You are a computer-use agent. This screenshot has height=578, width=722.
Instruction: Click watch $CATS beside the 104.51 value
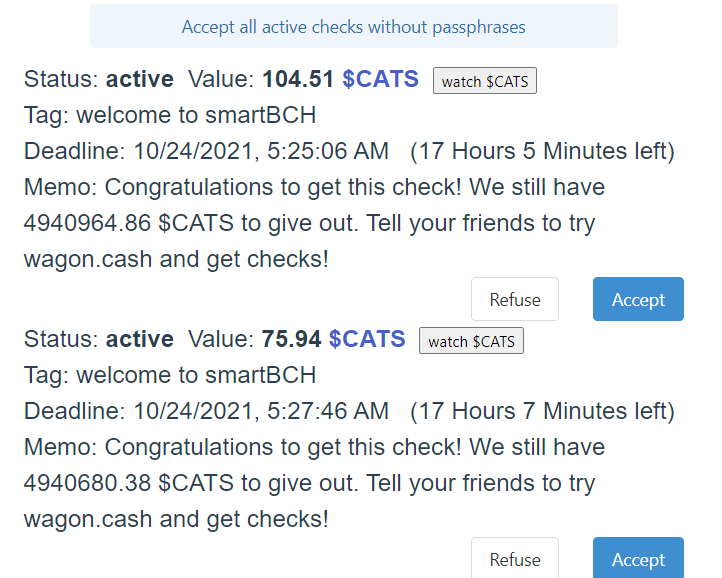(x=484, y=81)
